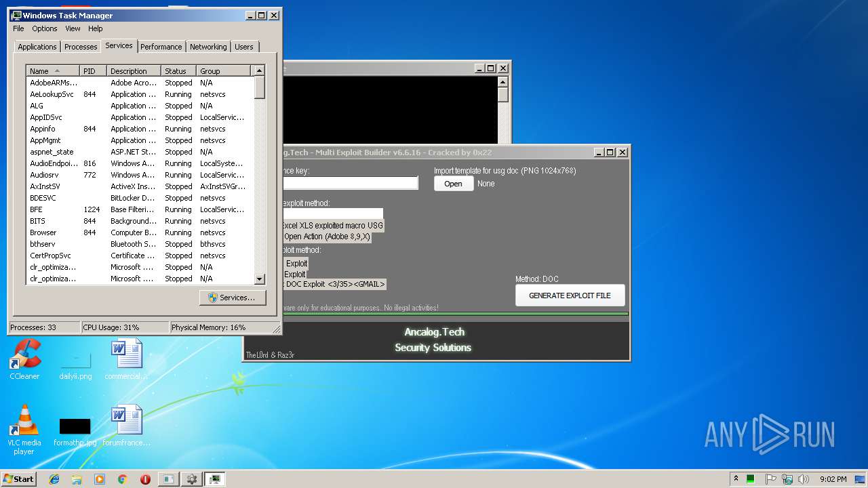Select Excel XLS exploited macro USG option
This screenshot has width=868, height=488.
click(333, 225)
